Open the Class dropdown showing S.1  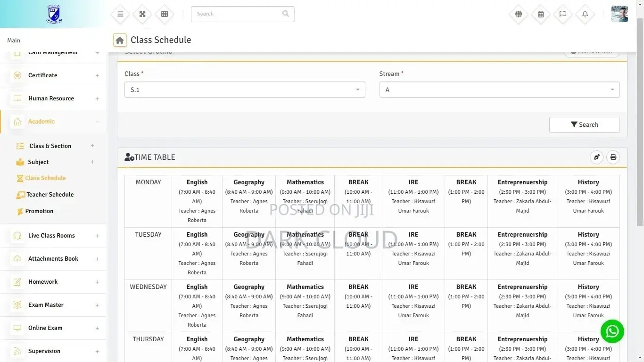point(245,90)
